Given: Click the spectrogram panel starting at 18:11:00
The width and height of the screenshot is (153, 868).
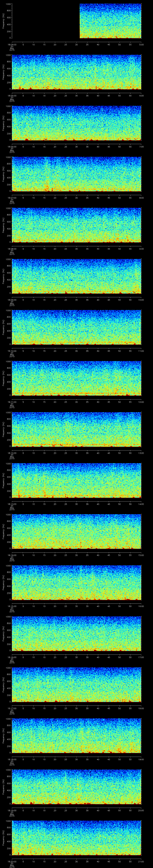Looking at the screenshot, I should point(77,378).
